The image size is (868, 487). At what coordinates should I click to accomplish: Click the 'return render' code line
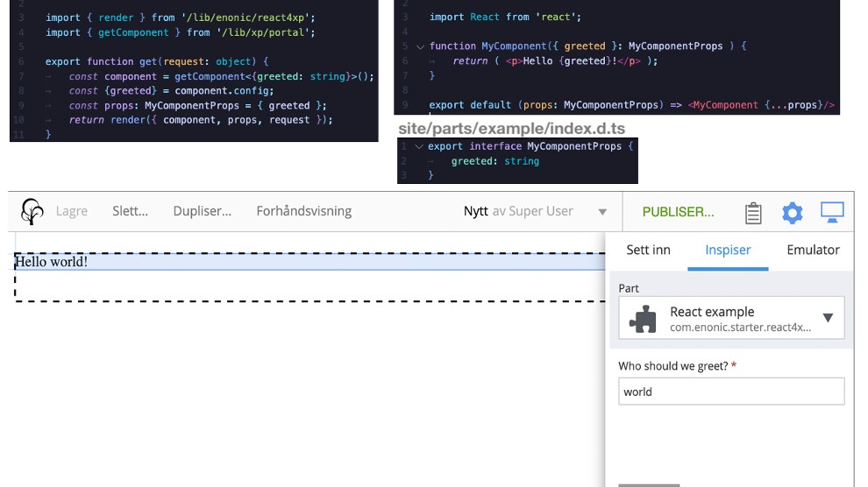point(201,120)
